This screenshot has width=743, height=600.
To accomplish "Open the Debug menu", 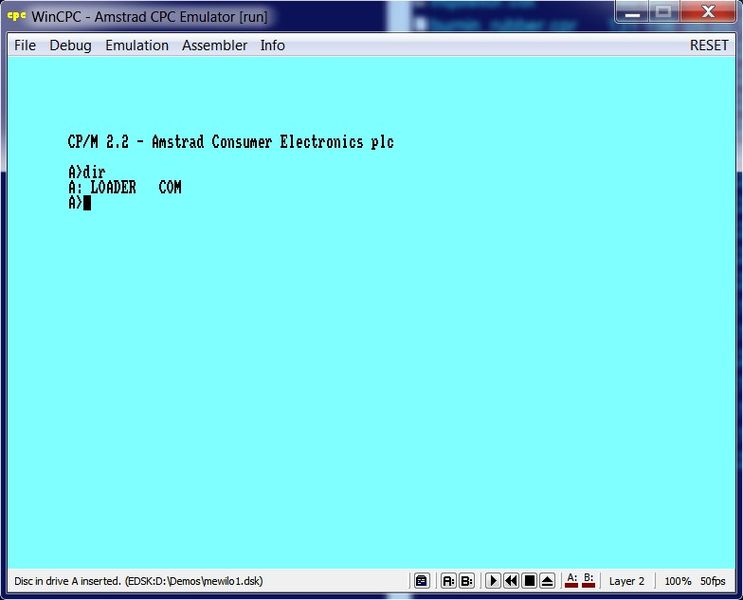I will [71, 45].
